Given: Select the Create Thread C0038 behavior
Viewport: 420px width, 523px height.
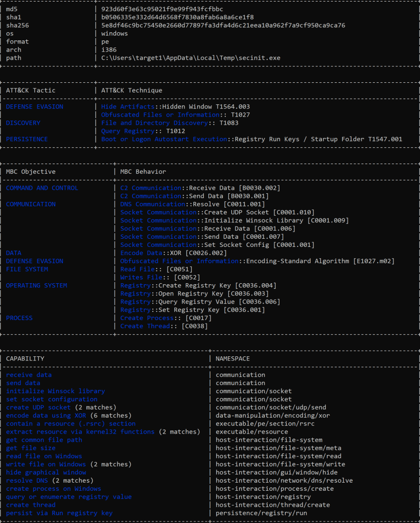Looking at the screenshot, I should [x=164, y=326].
